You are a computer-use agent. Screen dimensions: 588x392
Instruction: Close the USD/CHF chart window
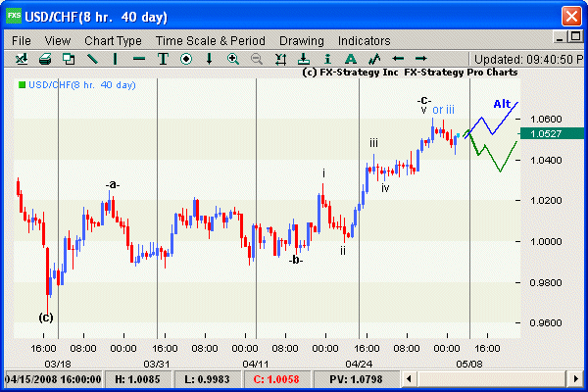coord(571,16)
